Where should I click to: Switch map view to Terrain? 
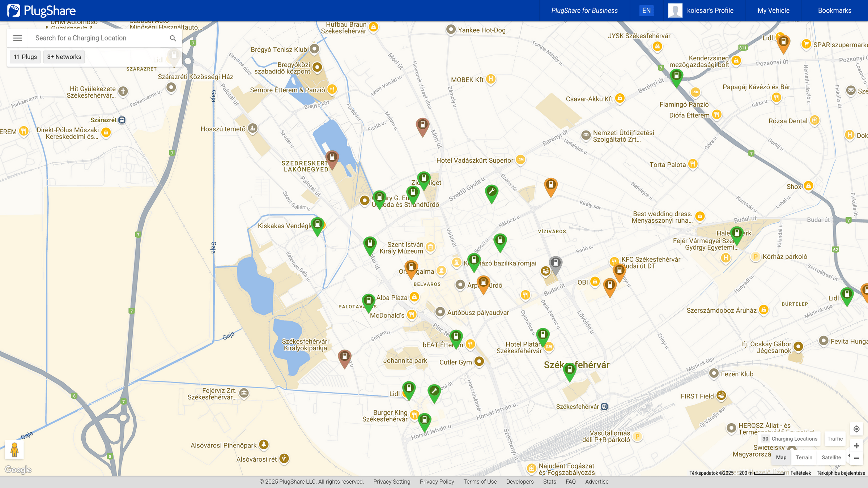(x=804, y=457)
